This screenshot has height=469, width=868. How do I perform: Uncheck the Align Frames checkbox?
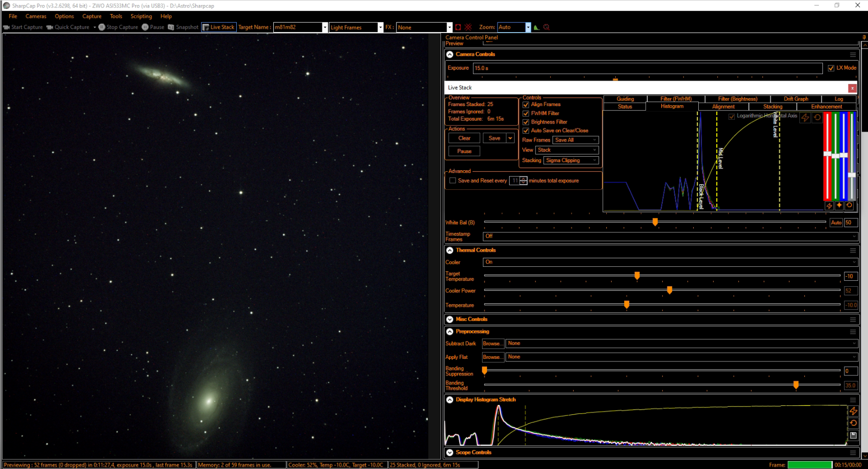(x=526, y=105)
